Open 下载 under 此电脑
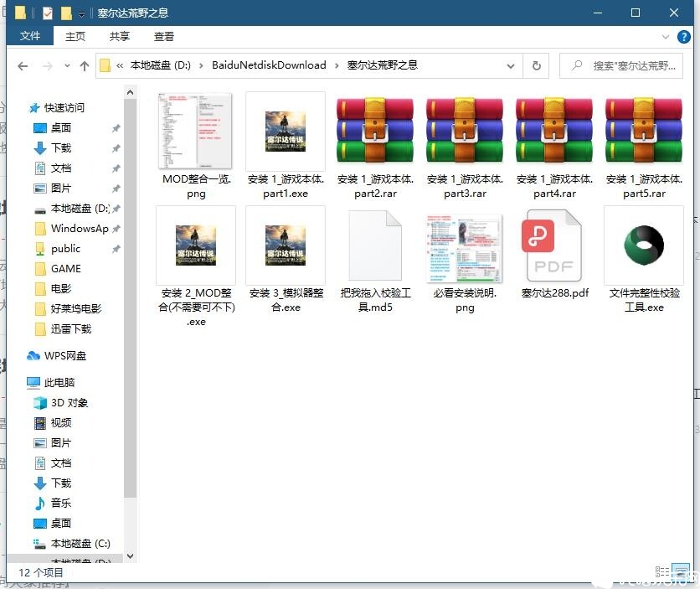Image resolution: width=700 pixels, height=589 pixels. pos(60,483)
